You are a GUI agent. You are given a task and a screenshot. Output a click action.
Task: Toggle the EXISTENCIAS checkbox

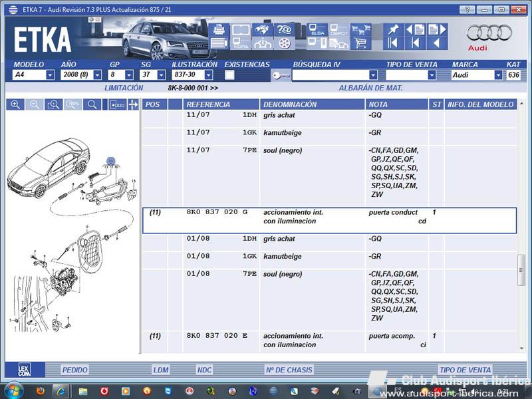click(229, 75)
